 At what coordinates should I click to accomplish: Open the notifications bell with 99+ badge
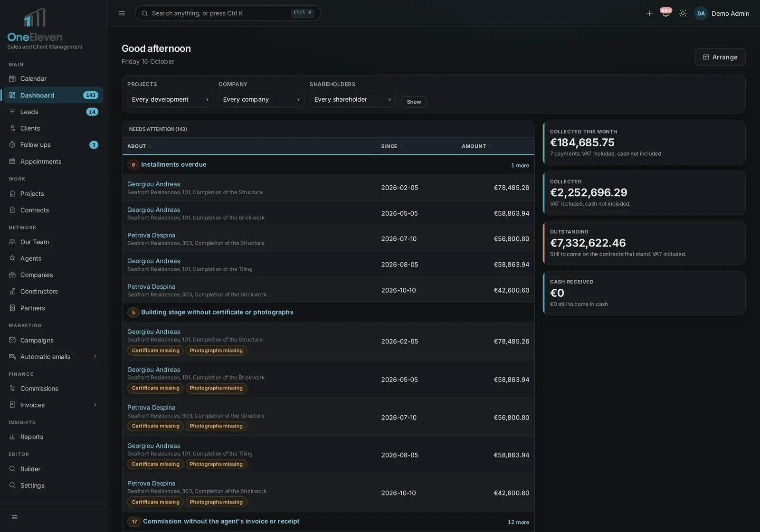click(x=665, y=13)
